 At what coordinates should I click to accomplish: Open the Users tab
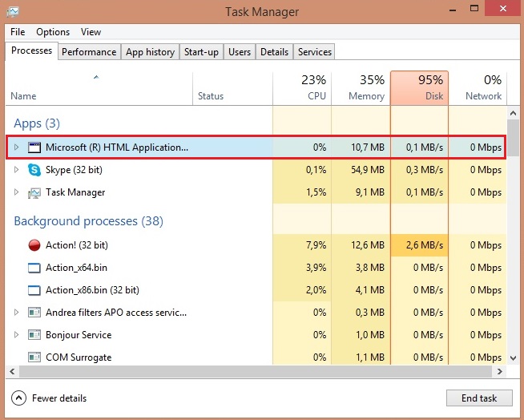[x=240, y=52]
